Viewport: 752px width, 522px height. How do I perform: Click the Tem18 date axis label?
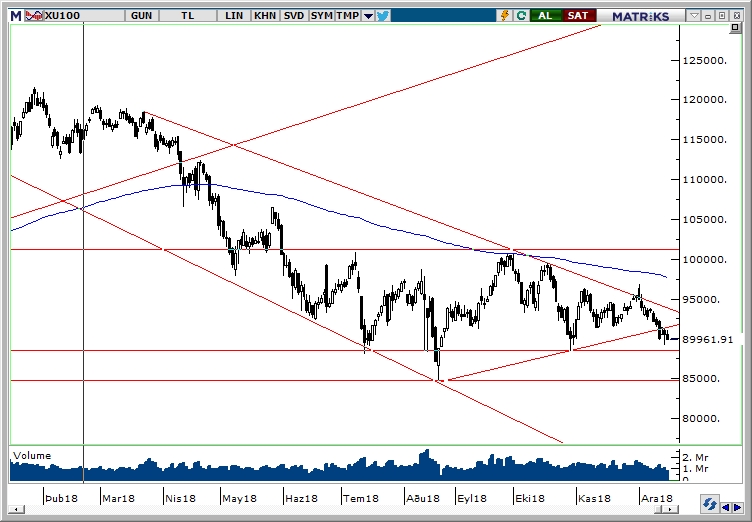pyautogui.click(x=361, y=498)
